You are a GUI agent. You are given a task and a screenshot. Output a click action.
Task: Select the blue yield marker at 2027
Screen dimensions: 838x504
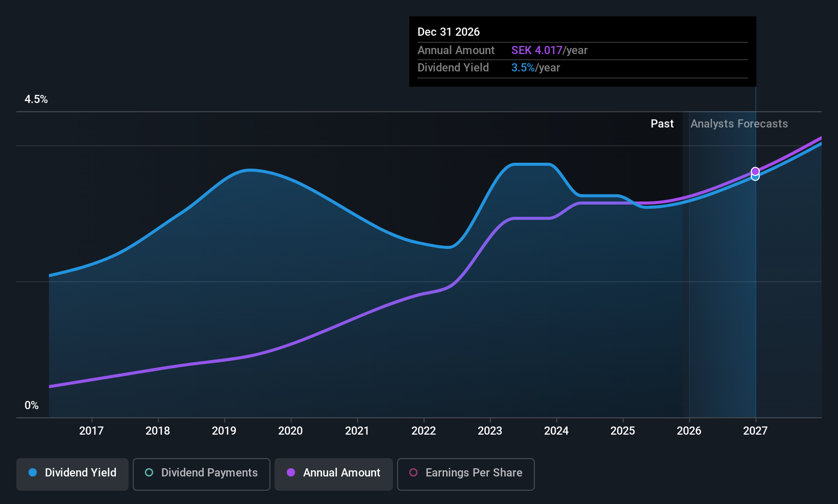point(755,177)
